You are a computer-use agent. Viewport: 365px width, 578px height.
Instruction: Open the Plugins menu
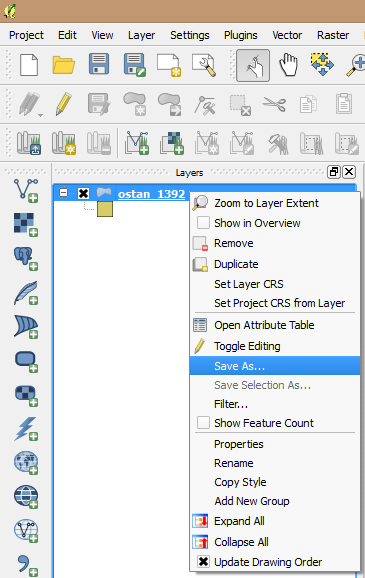pos(240,35)
